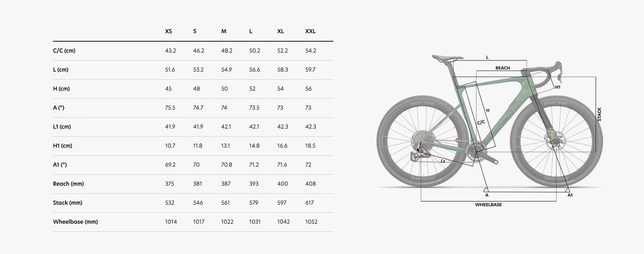Select the Wheelbase (mm) row label
644x254 pixels.
coord(75,222)
